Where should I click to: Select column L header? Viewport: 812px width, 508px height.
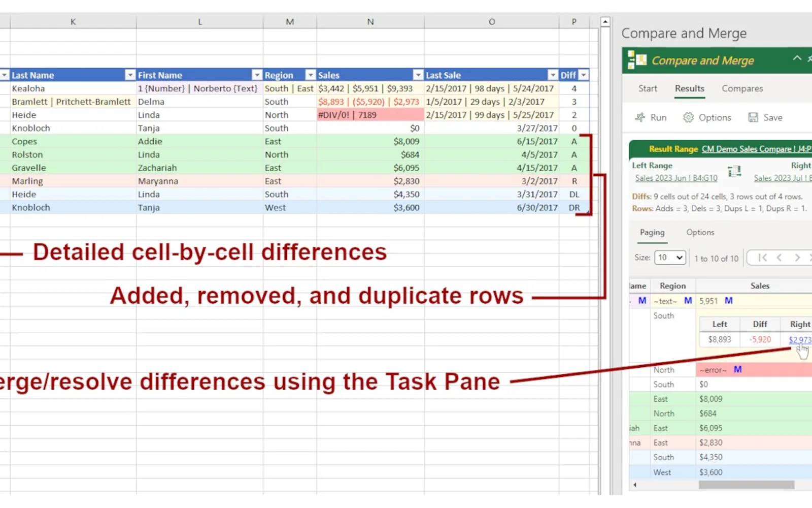pyautogui.click(x=199, y=22)
